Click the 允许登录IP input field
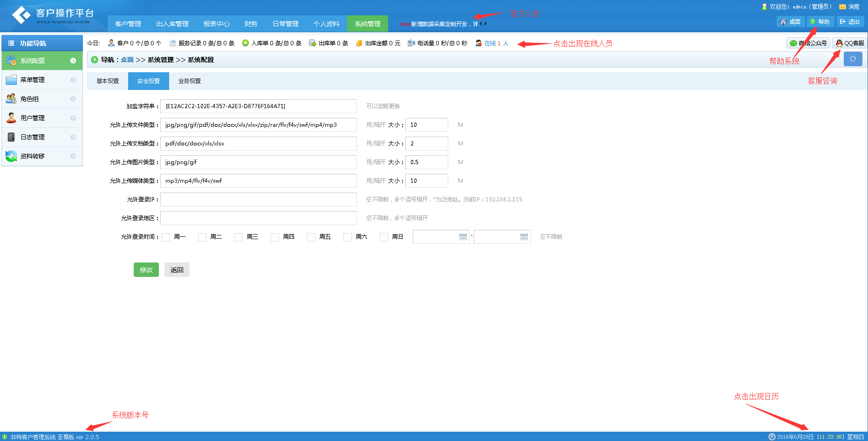The image size is (868, 441). coord(259,200)
